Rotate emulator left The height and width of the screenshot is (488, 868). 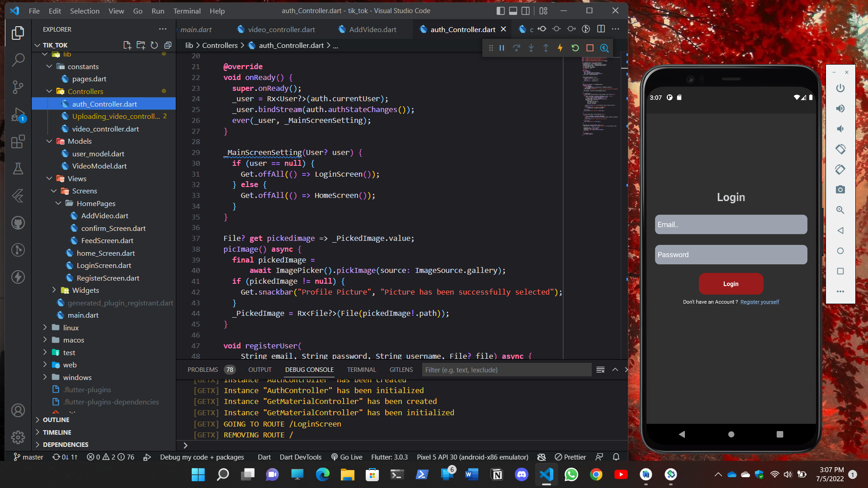pyautogui.click(x=840, y=149)
